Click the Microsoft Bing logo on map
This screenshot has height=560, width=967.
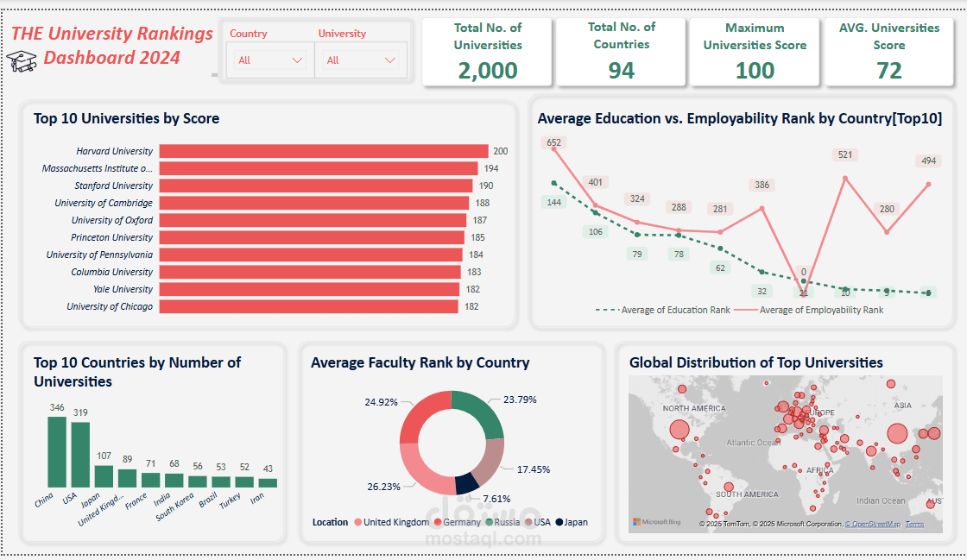tap(657, 522)
